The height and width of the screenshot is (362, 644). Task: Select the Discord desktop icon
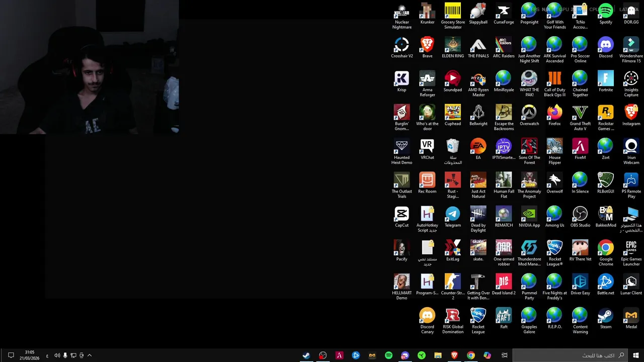coord(606,47)
